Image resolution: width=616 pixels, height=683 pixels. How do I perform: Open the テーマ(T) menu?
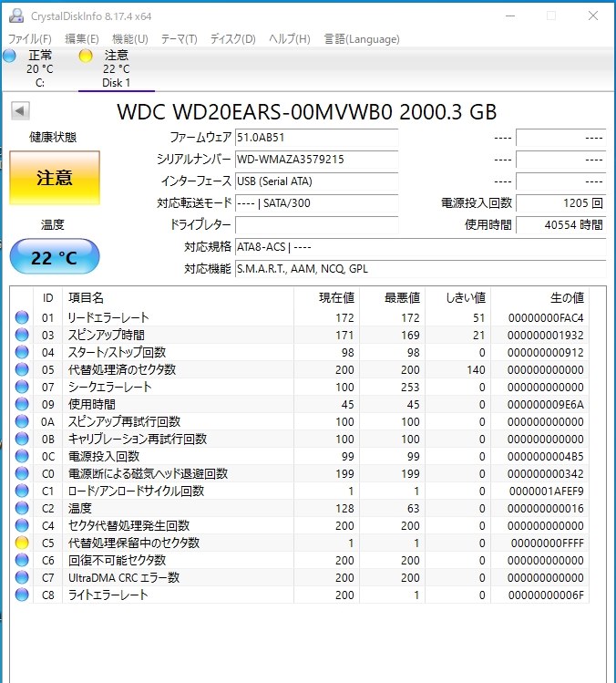pos(179,39)
